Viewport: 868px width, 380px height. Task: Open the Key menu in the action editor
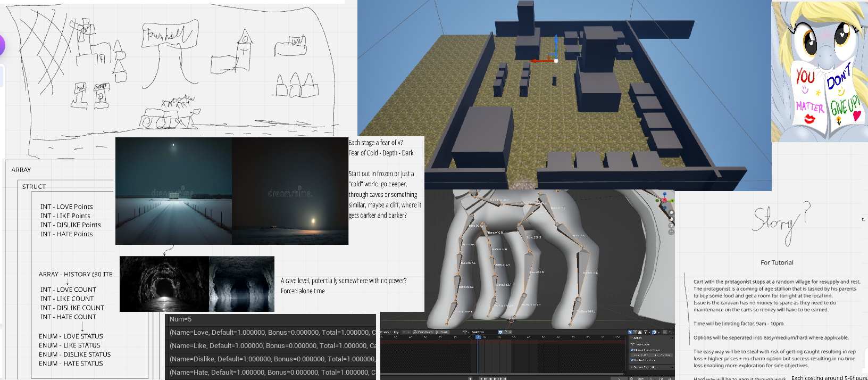point(396,332)
